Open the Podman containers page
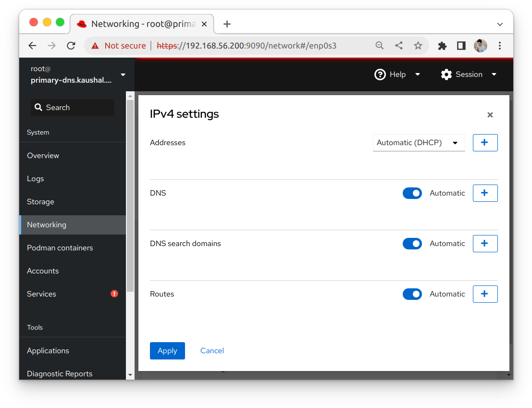 (60, 247)
